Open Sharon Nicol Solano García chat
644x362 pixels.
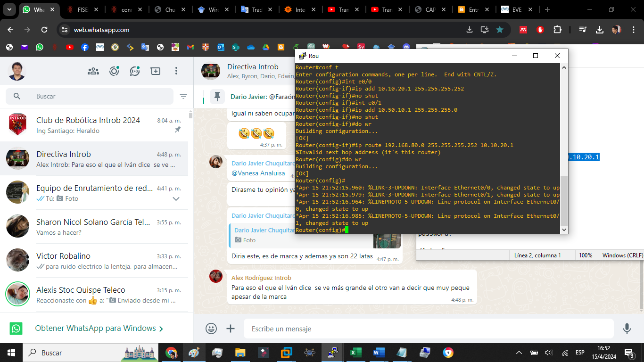(x=94, y=227)
